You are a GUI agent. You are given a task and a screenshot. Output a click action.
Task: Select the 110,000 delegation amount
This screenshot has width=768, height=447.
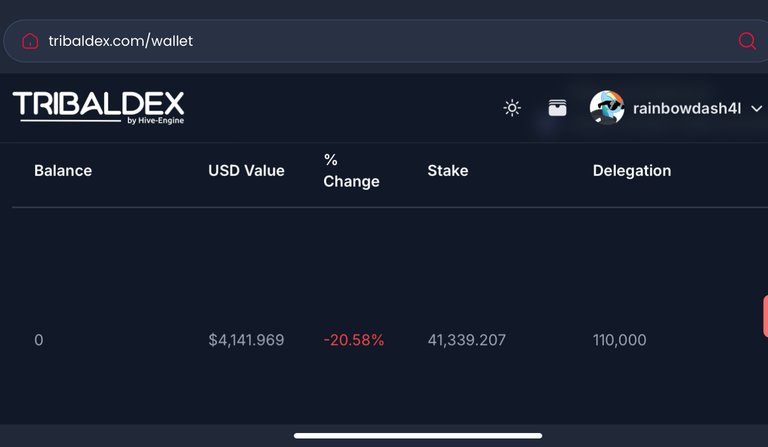[620, 340]
